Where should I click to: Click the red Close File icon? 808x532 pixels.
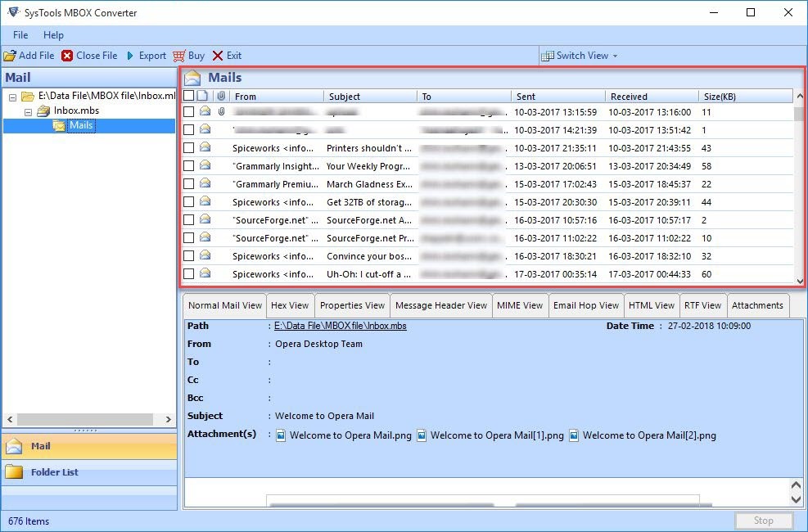point(67,56)
